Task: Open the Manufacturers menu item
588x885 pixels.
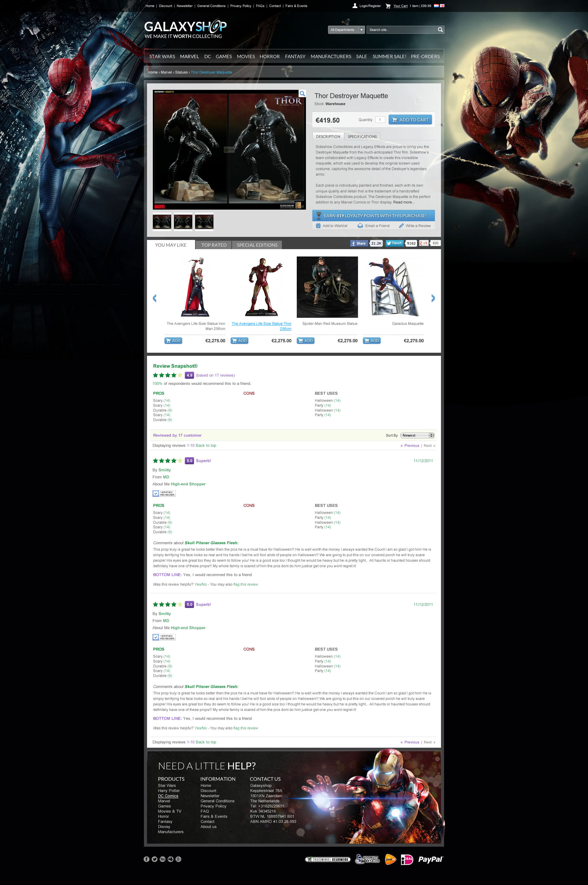Action: 331,57
